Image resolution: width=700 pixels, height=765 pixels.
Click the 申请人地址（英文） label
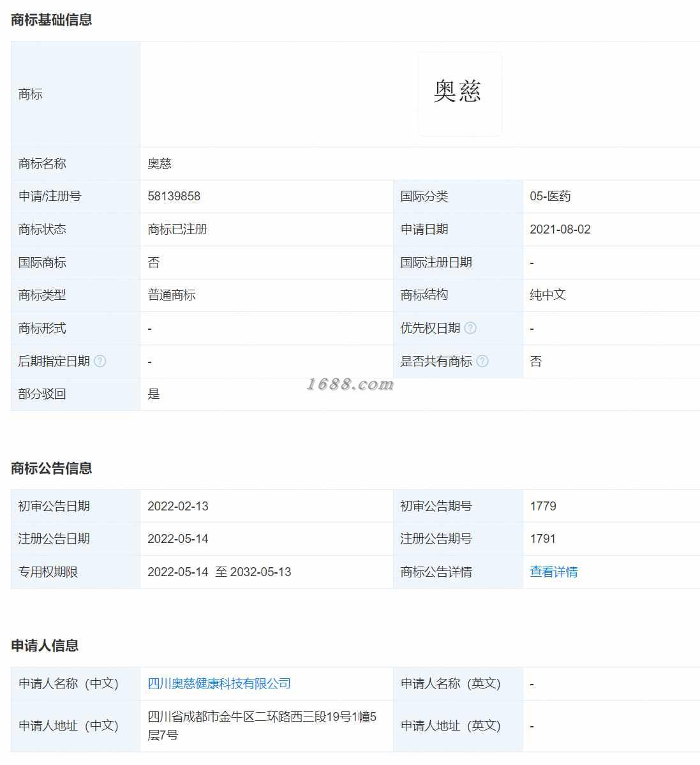tap(451, 726)
